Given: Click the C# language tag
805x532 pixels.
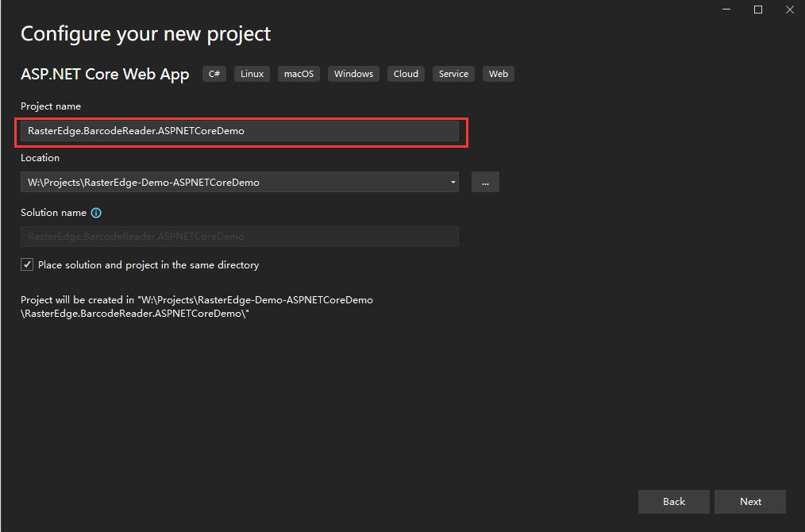Looking at the screenshot, I should tap(214, 73).
